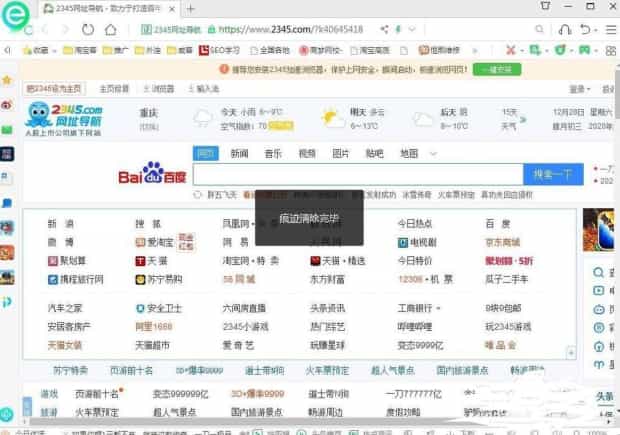The image size is (620, 435).
Task: Open the 全国各地 bookmark
Action: (x=270, y=50)
